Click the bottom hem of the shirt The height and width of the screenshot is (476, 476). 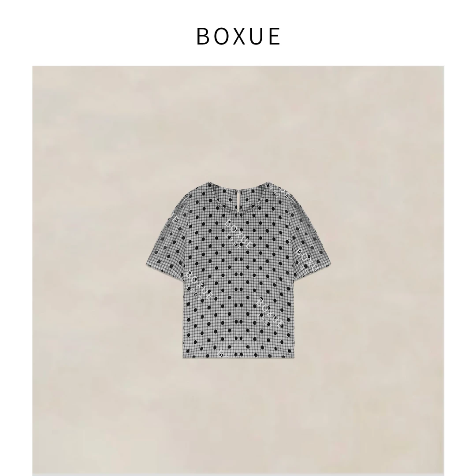(238, 356)
